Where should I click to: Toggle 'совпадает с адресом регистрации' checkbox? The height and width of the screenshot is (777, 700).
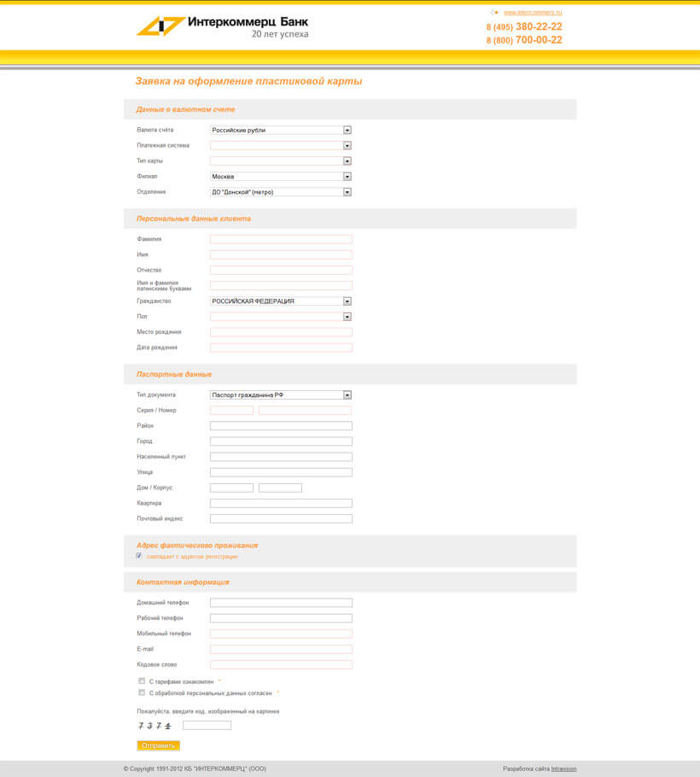pos(139,556)
